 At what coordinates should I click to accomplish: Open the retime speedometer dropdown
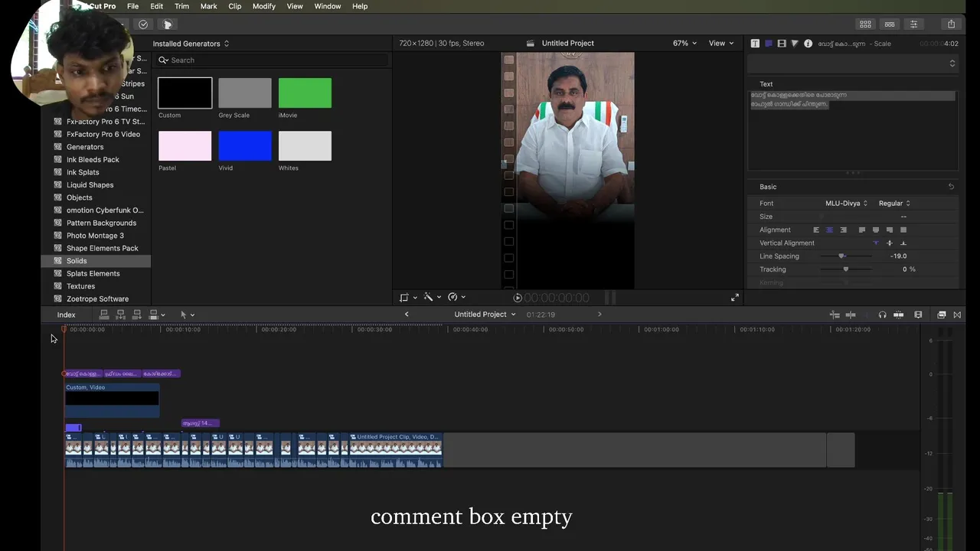tap(456, 297)
